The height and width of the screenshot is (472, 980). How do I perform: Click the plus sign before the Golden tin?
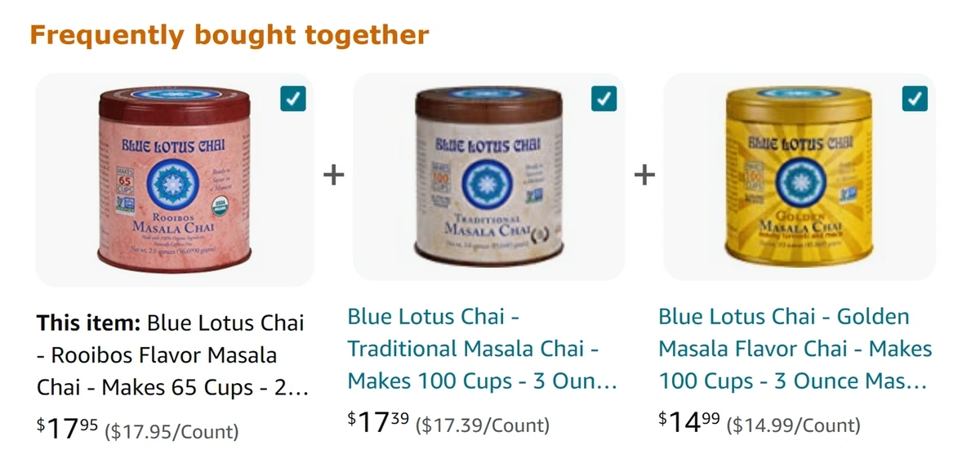[644, 175]
